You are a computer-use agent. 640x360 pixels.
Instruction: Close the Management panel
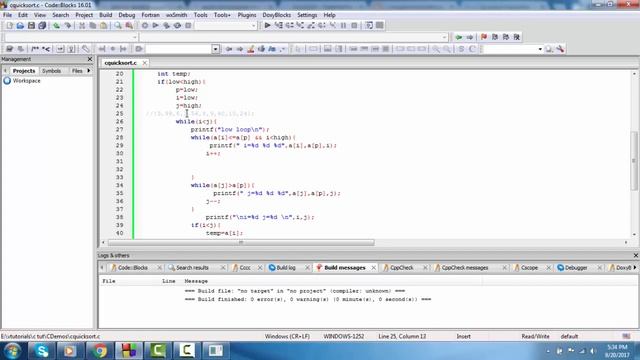(90, 59)
